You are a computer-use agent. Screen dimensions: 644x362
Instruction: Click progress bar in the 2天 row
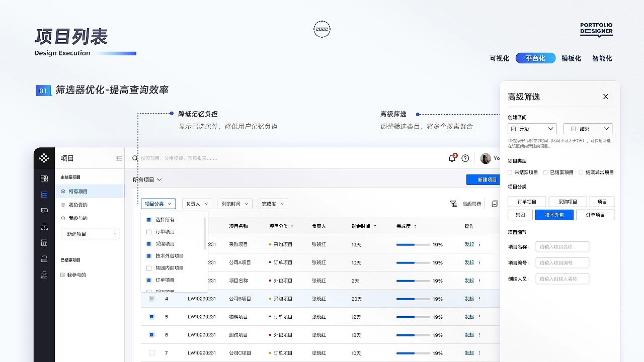pyautogui.click(x=413, y=281)
